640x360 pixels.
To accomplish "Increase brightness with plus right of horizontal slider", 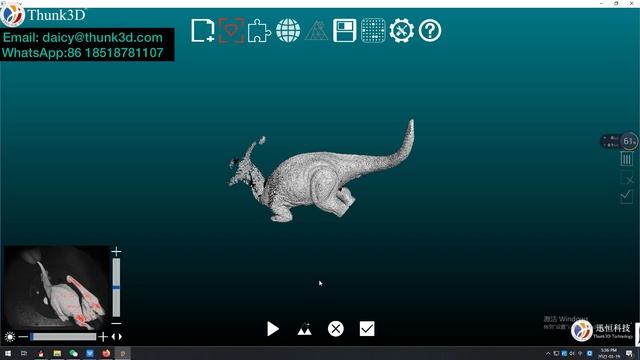I will point(103,337).
